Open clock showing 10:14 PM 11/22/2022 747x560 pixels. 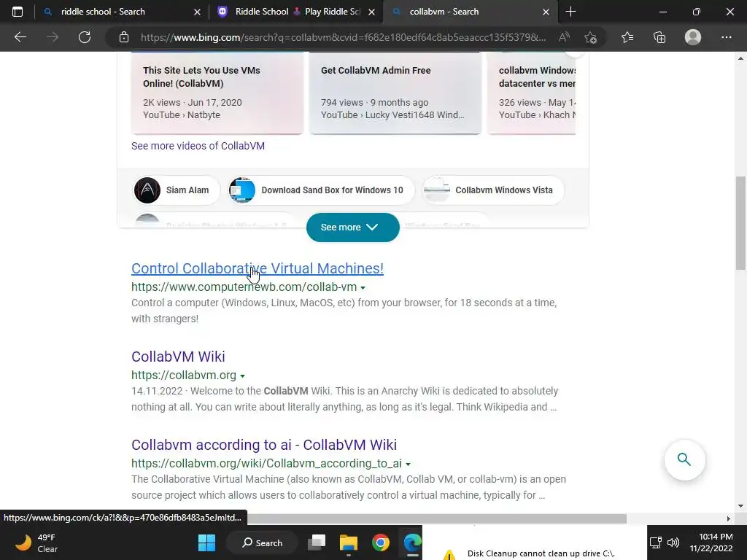(711, 542)
